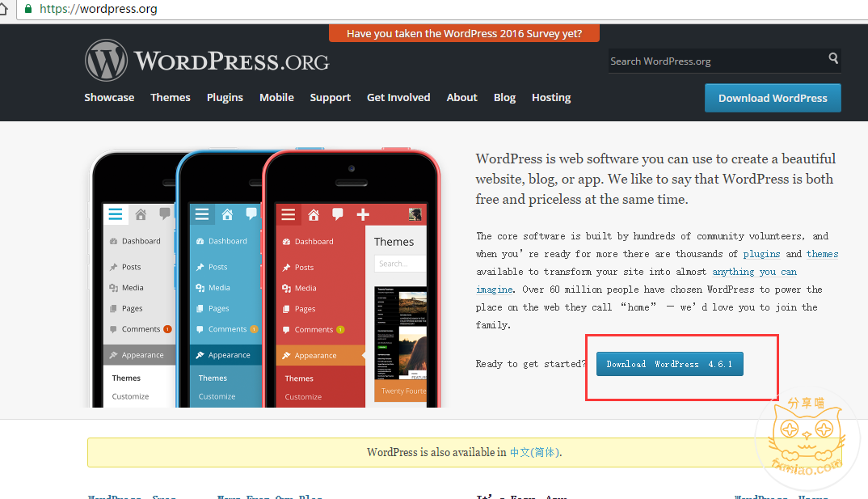868x499 pixels.
Task: Click the user avatar on red phone
Action: (415, 214)
